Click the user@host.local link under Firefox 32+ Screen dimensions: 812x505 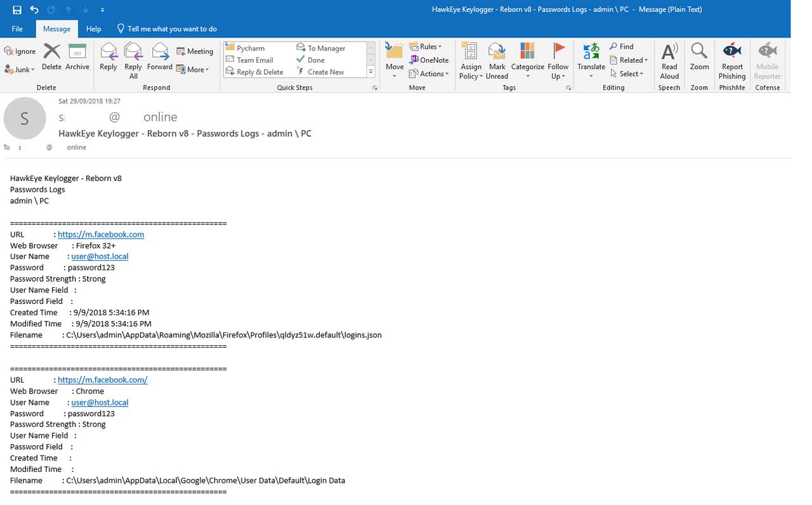click(x=100, y=257)
